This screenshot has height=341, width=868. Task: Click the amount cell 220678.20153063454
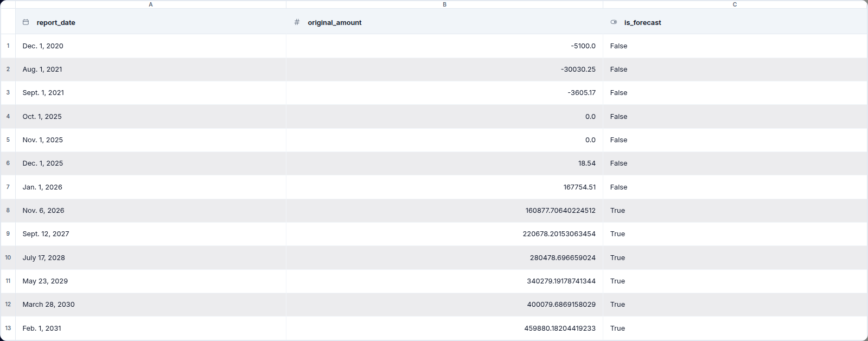444,234
